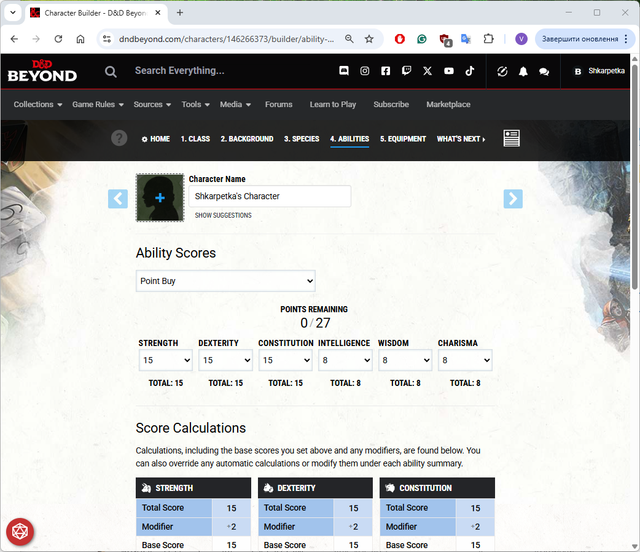Image resolution: width=640 pixels, height=552 pixels.
Task: Open the Intelligence score dropdown
Action: pyautogui.click(x=345, y=360)
